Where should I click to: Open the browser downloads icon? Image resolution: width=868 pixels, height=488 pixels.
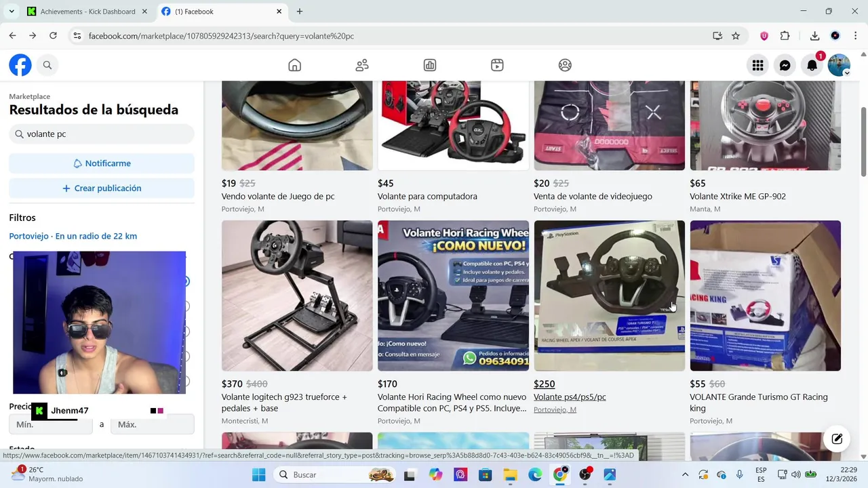click(815, 36)
